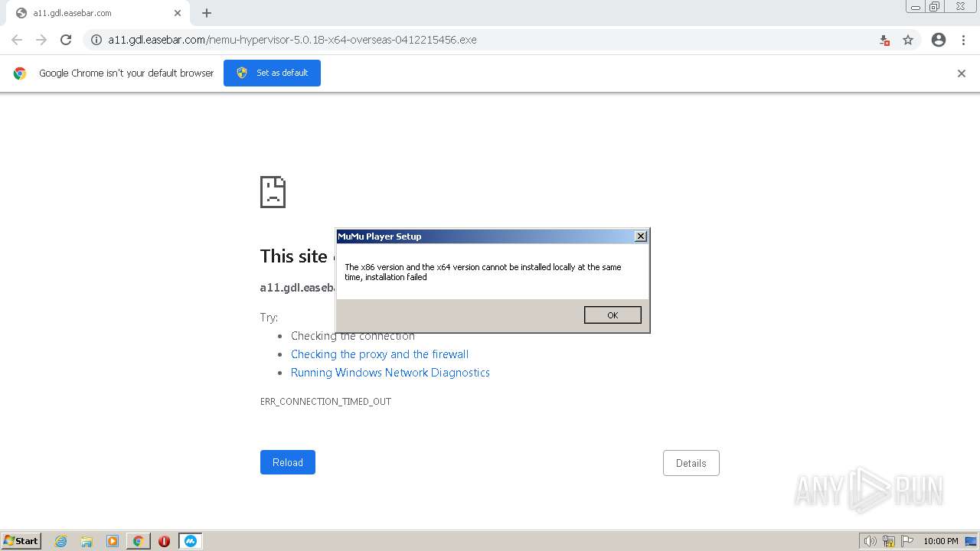Select the a11.gdl.easebar.com tab
The width and height of the screenshot is (980, 551).
point(98,13)
